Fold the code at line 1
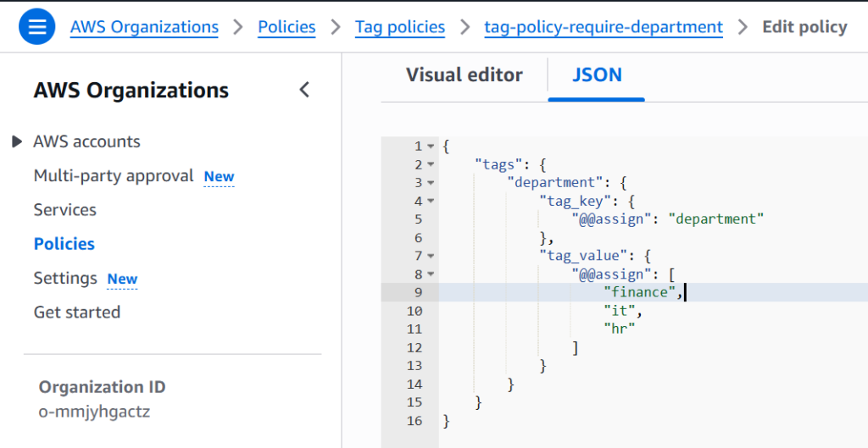Viewport: 868px width, 448px height. (x=431, y=147)
